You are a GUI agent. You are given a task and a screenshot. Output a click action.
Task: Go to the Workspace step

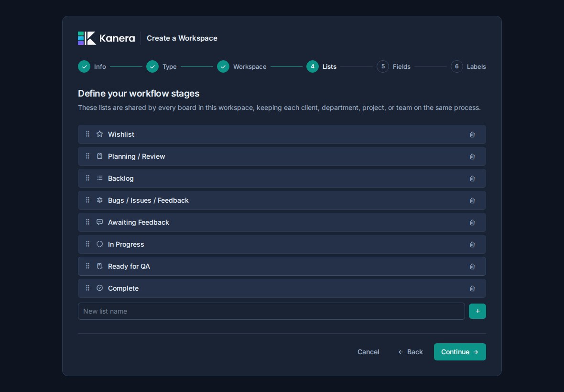click(242, 66)
